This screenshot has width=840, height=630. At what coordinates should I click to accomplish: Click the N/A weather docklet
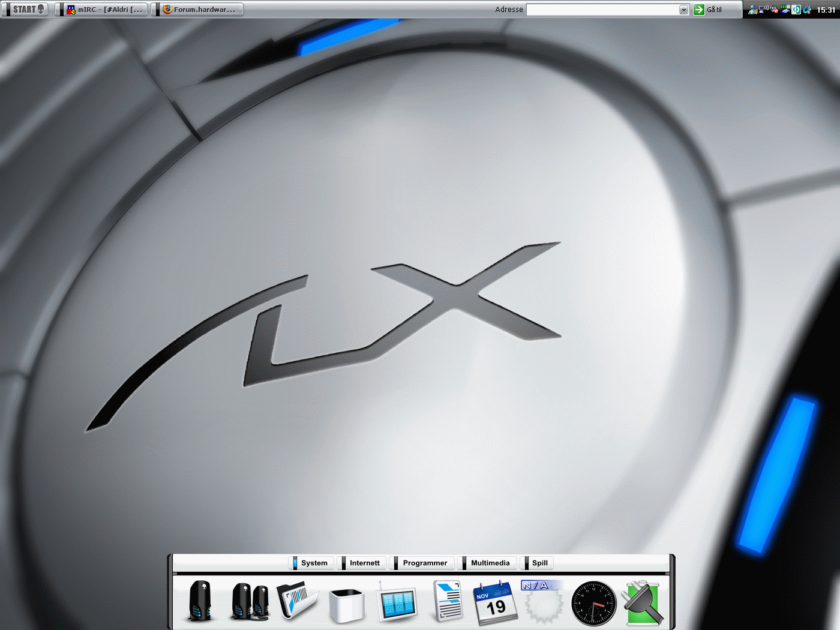[x=544, y=602]
